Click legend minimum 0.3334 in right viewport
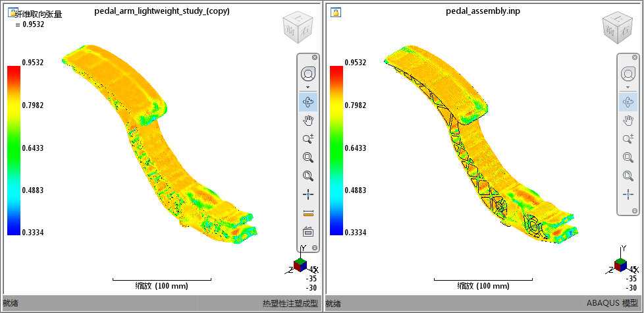 point(356,233)
